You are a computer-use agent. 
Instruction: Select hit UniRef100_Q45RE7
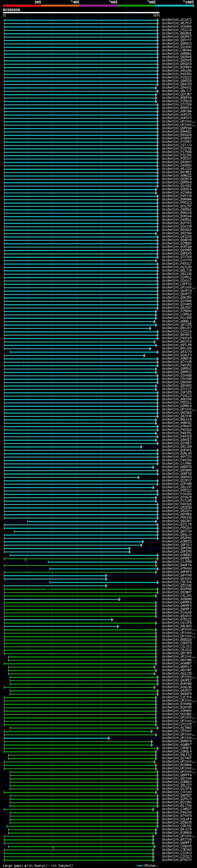point(176,558)
